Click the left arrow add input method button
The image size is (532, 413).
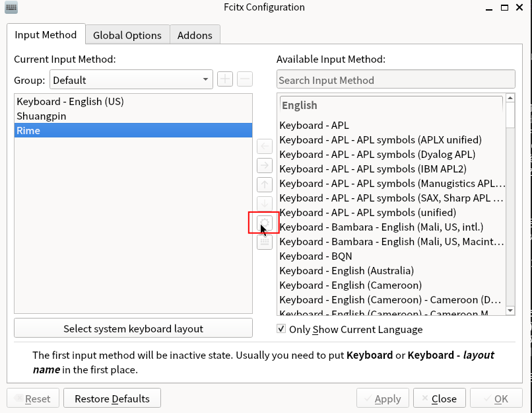point(264,147)
